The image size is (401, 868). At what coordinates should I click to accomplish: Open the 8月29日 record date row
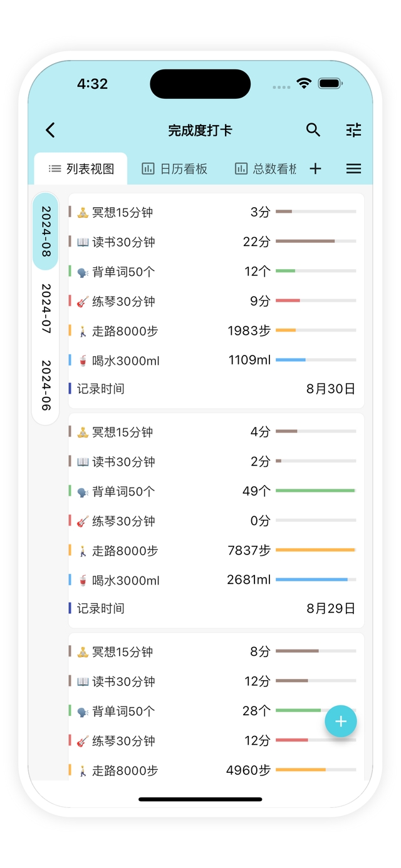click(x=216, y=608)
